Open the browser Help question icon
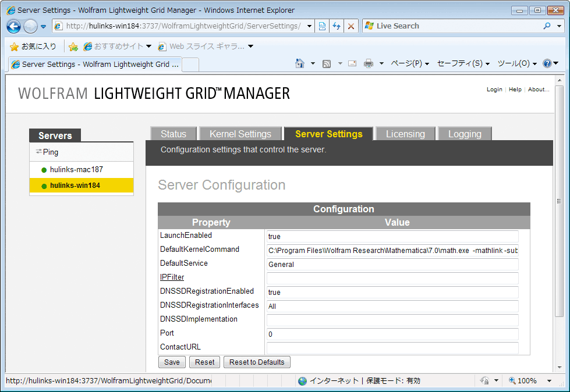Image resolution: width=570 pixels, height=392 pixels. click(547, 63)
